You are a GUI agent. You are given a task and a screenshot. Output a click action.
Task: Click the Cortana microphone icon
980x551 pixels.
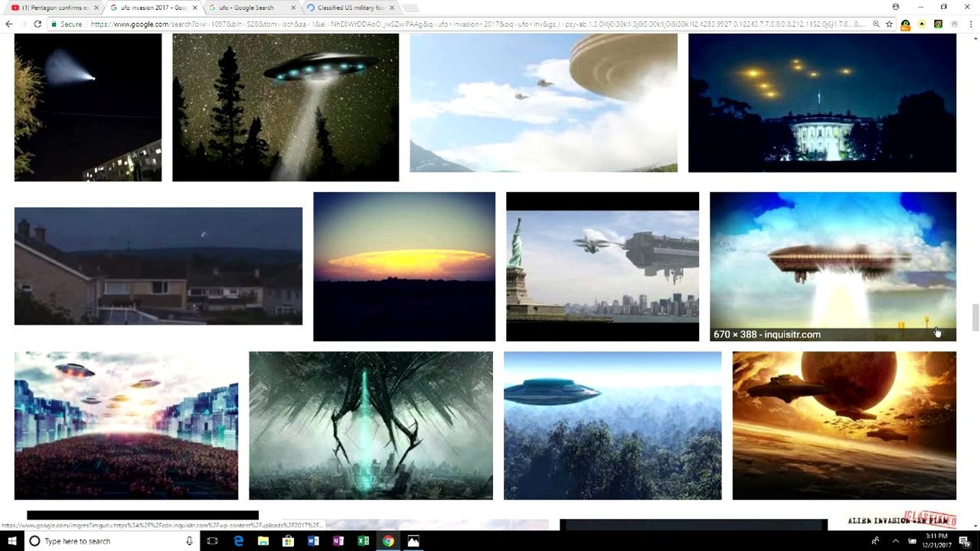coord(189,541)
